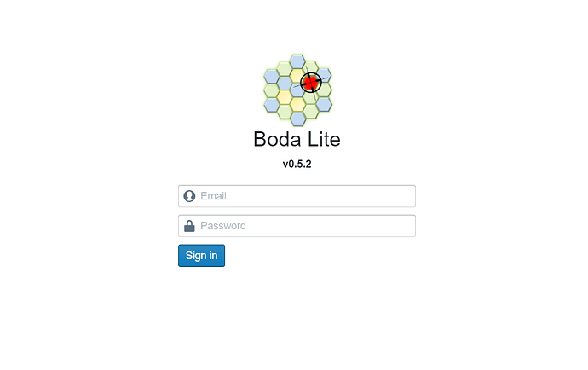This screenshot has width=588, height=370.
Task: Select the lower-left blue hexagon in logo
Action: [x=272, y=105]
